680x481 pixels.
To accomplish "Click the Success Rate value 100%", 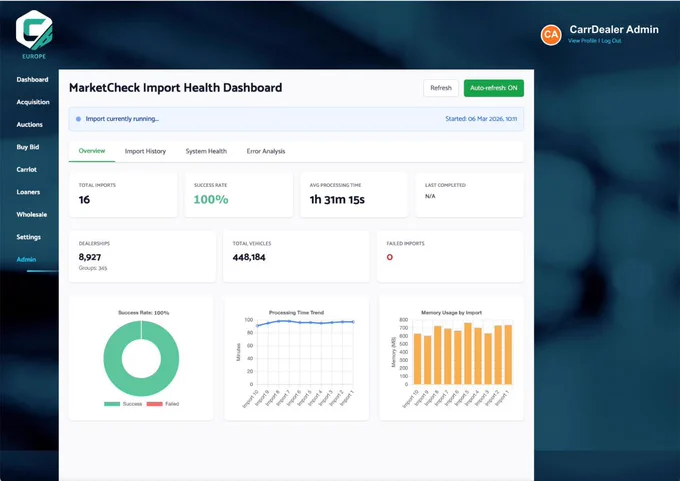I will (211, 200).
